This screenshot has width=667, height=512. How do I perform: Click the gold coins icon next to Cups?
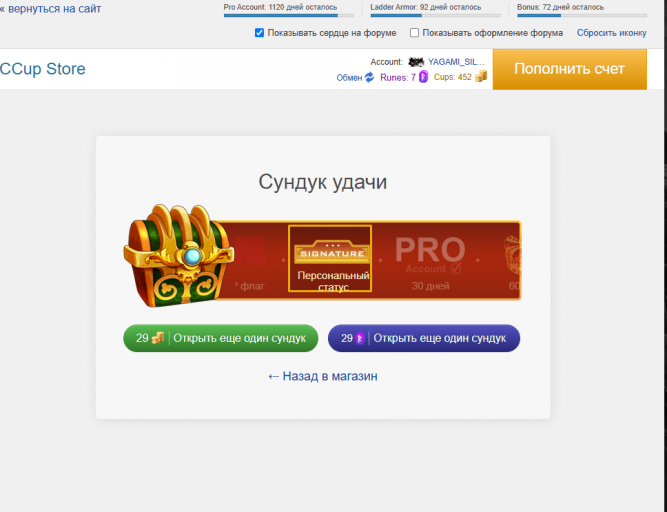point(481,77)
